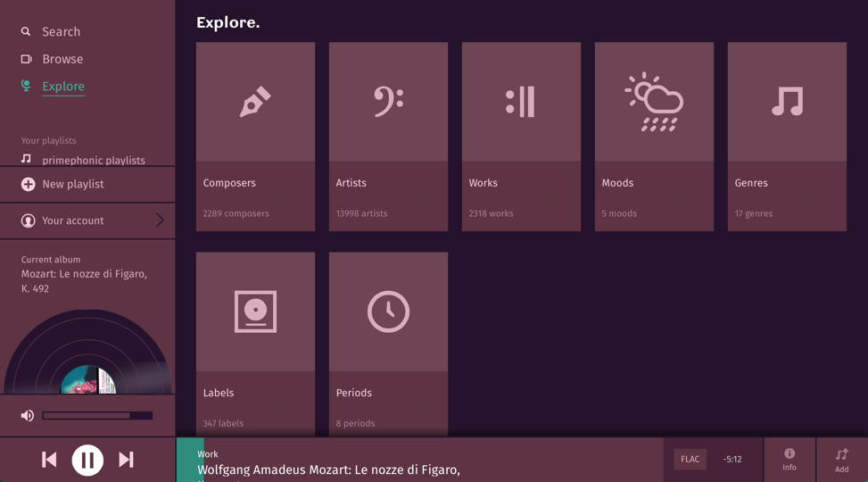Viewport: 868px width, 482px height.
Task: Click the Moods tile label
Action: 617,183
